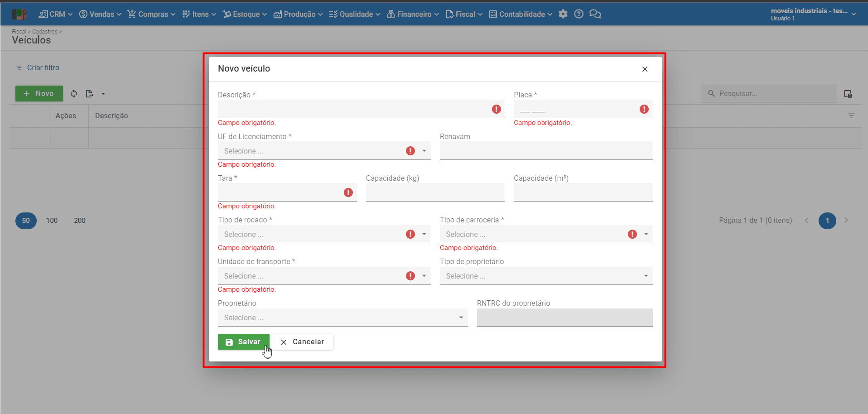Expand Tipo de carroceria dropdown

point(646,234)
